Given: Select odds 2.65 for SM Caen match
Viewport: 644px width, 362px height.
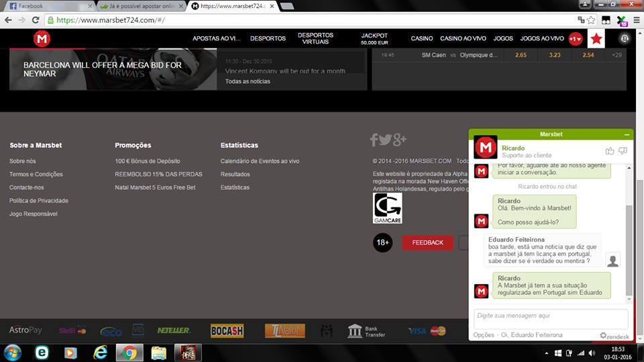Looking at the screenshot, I should pos(521,55).
